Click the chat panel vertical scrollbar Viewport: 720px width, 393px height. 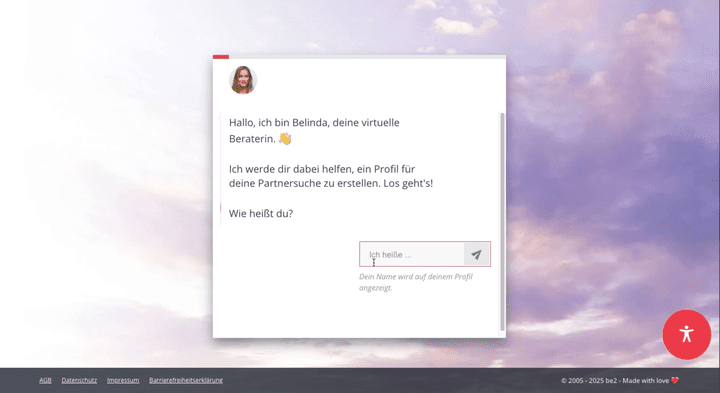click(x=502, y=221)
